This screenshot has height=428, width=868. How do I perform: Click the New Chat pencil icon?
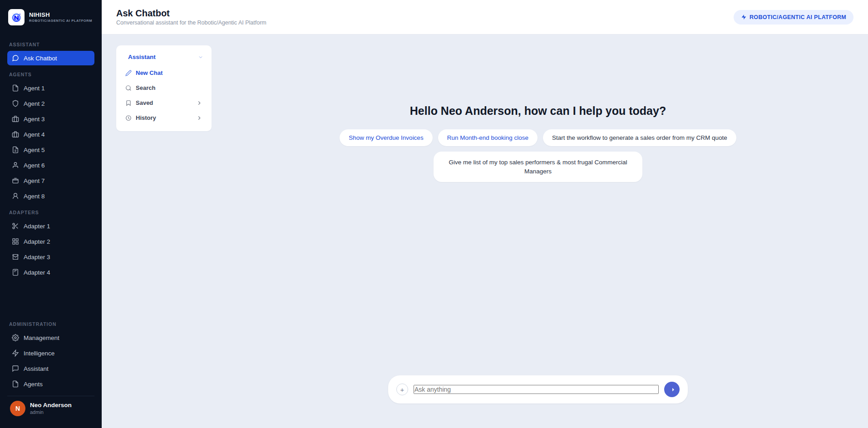tap(128, 73)
